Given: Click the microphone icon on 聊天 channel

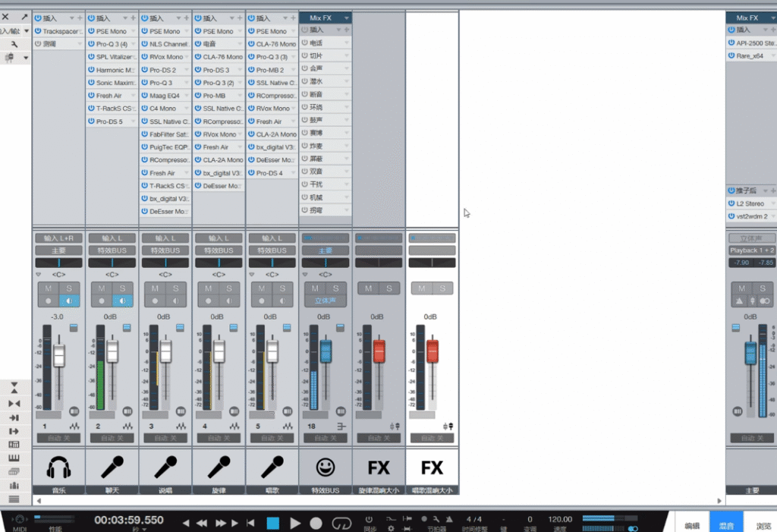Looking at the screenshot, I should (112, 467).
